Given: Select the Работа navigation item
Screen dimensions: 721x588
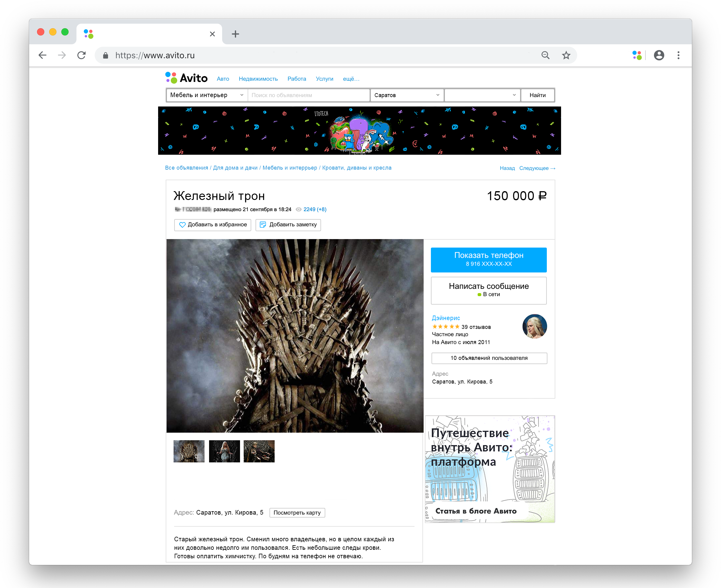Looking at the screenshot, I should 297,79.
